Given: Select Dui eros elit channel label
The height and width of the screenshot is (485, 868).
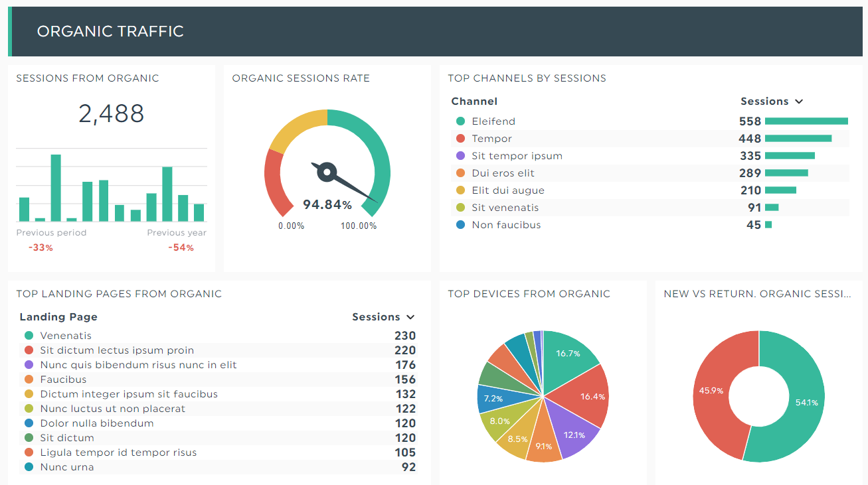Looking at the screenshot, I should coord(503,173).
